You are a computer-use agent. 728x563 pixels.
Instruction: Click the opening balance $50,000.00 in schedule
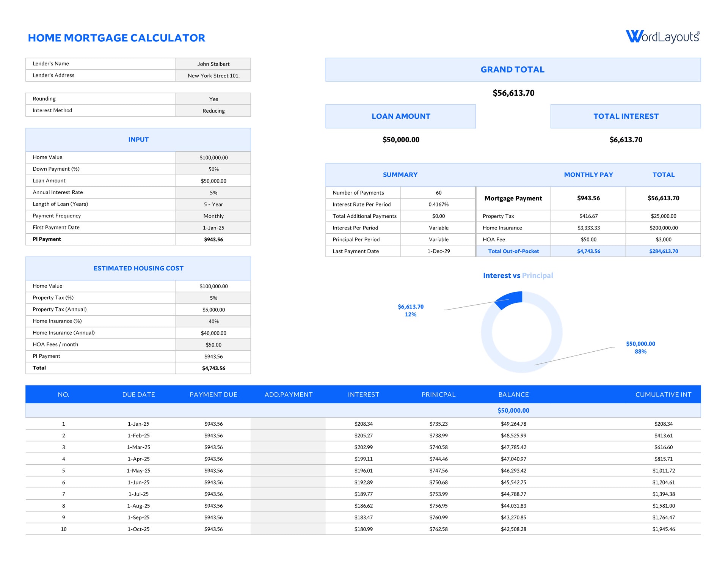tap(513, 410)
